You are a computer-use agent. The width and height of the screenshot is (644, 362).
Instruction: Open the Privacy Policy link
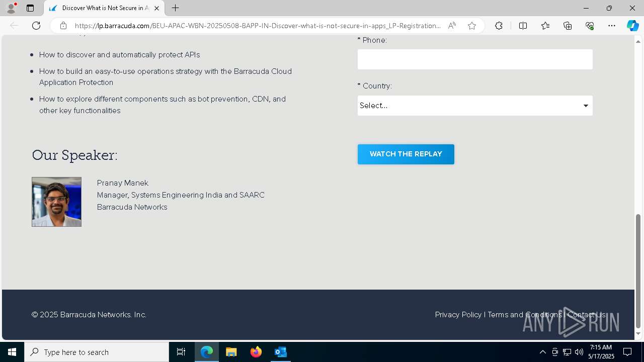point(458,315)
